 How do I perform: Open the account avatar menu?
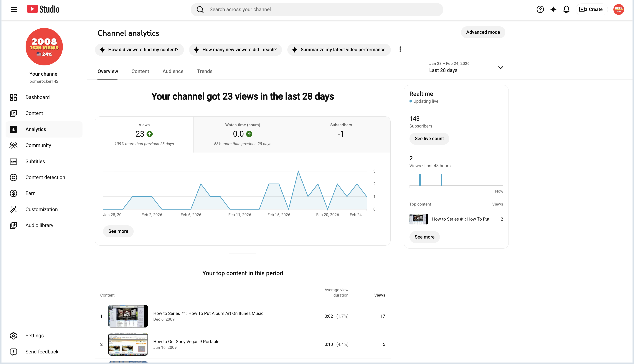618,9
